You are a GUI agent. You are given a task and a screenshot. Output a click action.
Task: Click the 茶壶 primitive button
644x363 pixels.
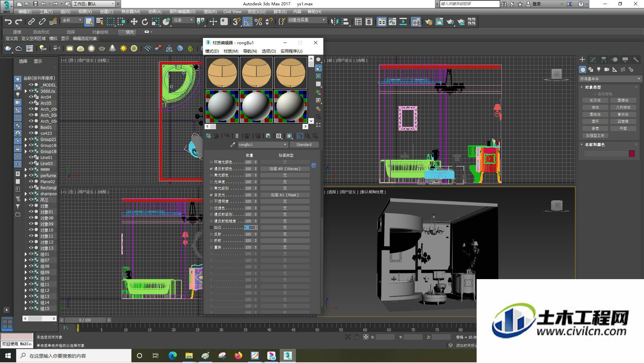point(595,128)
